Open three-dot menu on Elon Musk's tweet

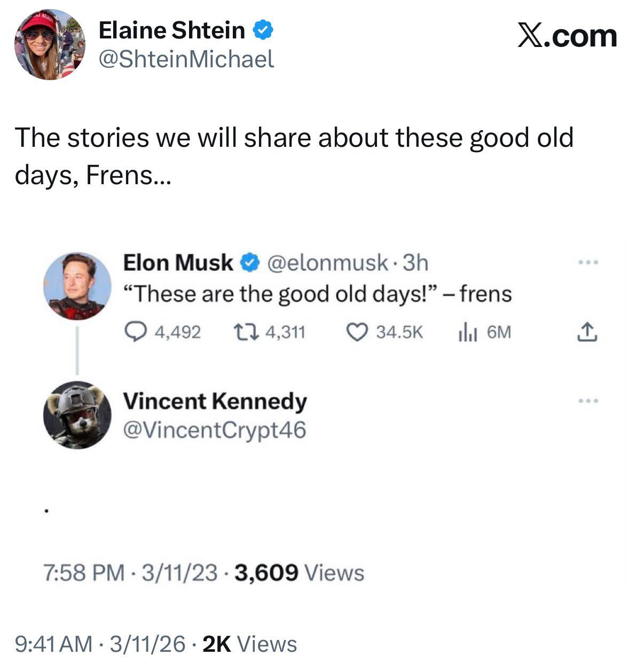pos(588,263)
